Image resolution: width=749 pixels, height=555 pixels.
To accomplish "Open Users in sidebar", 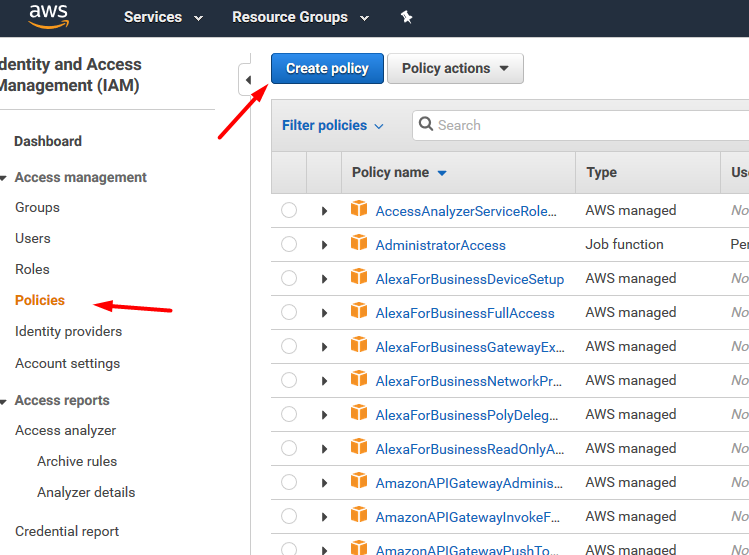I will [x=32, y=238].
